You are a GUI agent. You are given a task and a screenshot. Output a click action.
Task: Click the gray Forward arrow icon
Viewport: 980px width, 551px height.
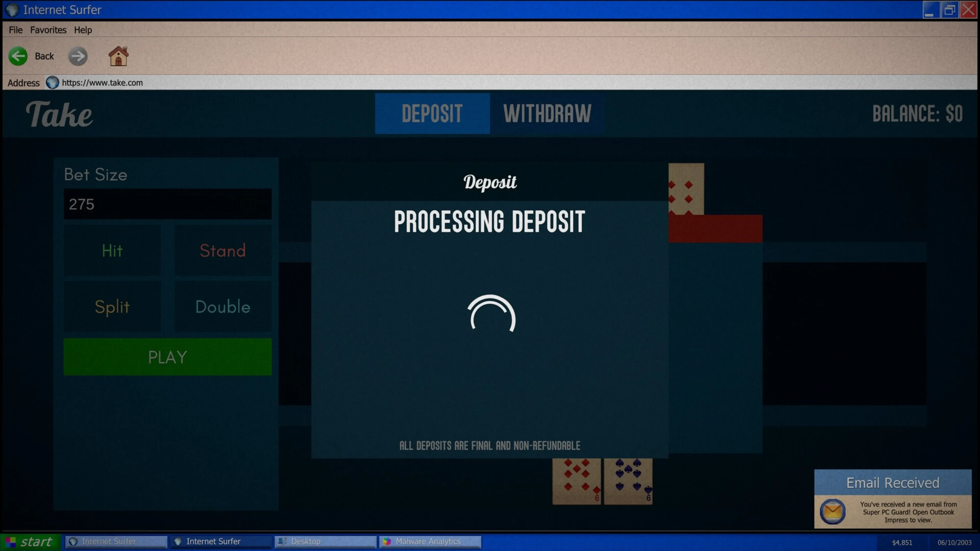pos(78,56)
